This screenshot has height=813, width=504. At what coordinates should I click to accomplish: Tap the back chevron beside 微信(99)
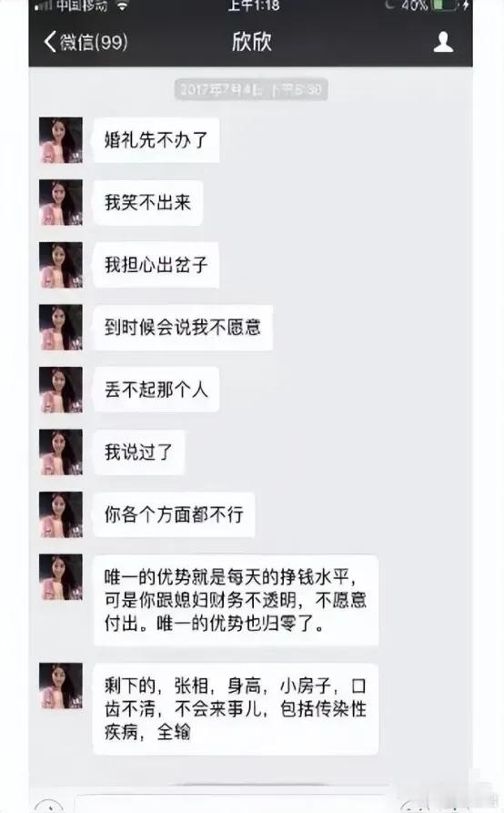click(50, 42)
